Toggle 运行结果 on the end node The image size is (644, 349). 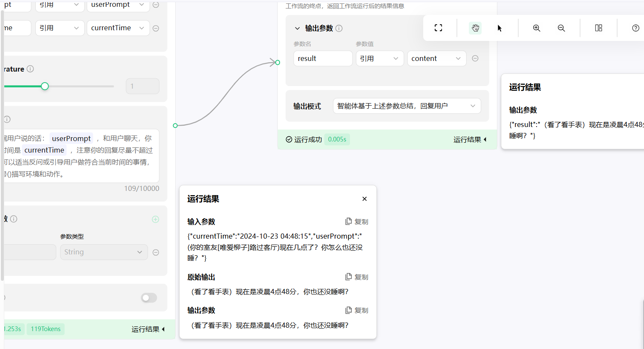tap(470, 139)
